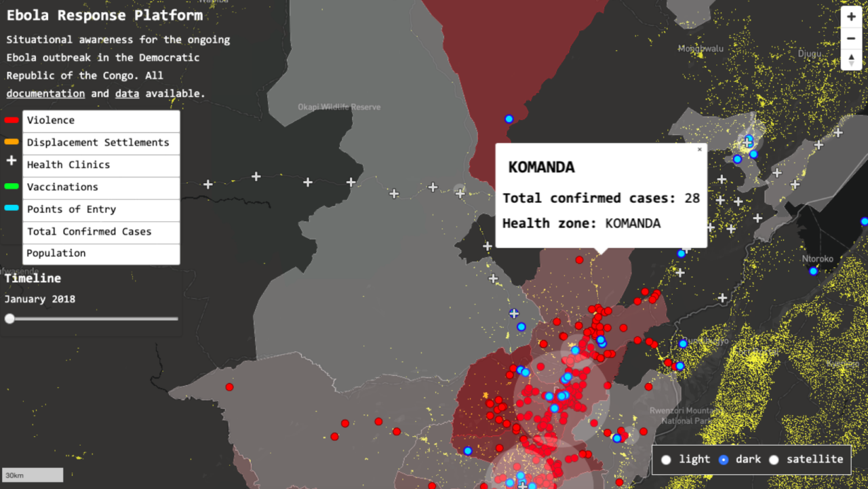Select the satellite basemap radio option
This screenshot has height=489, width=868.
pyautogui.click(x=774, y=460)
